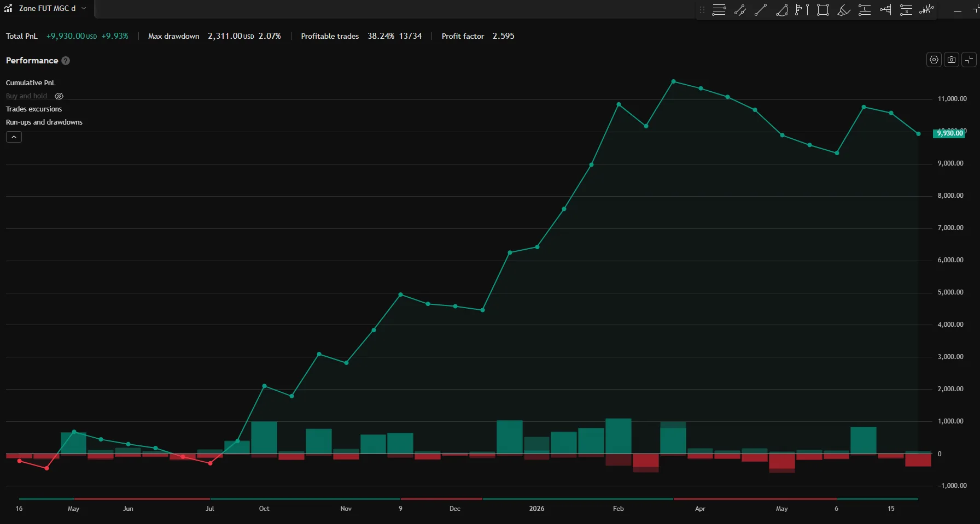Screen dimensions: 980x524
Task: Toggle Run-ups and drawdowns series
Action: [x=44, y=122]
